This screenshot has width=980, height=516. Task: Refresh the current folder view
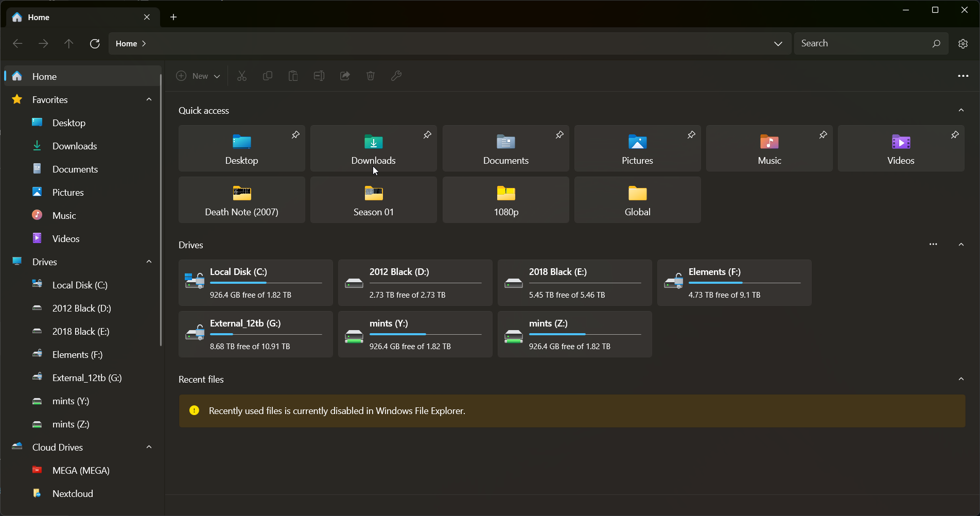[95, 44]
